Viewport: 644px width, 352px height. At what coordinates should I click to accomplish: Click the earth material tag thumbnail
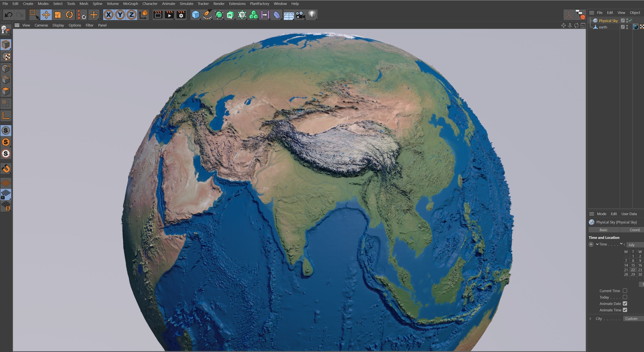click(635, 27)
